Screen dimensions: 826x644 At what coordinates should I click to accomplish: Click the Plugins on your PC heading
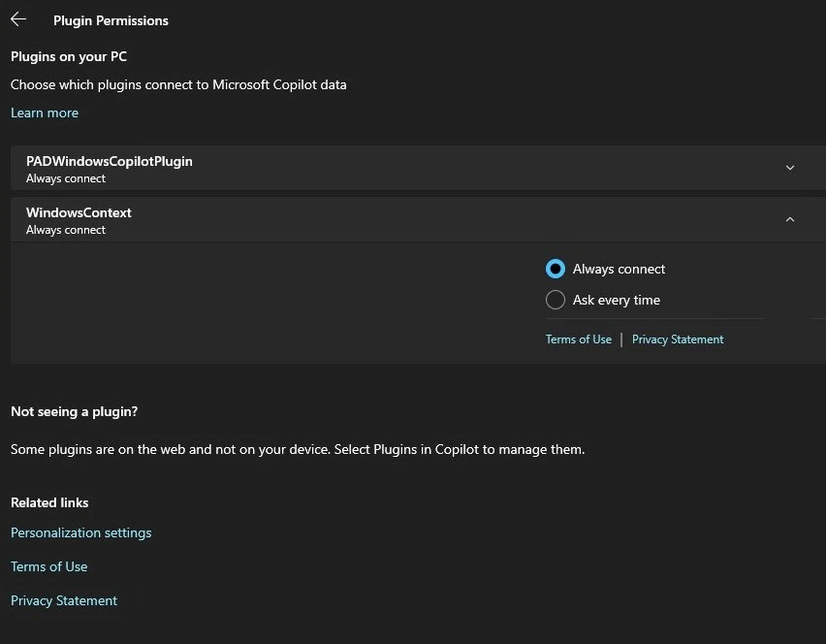pos(69,56)
